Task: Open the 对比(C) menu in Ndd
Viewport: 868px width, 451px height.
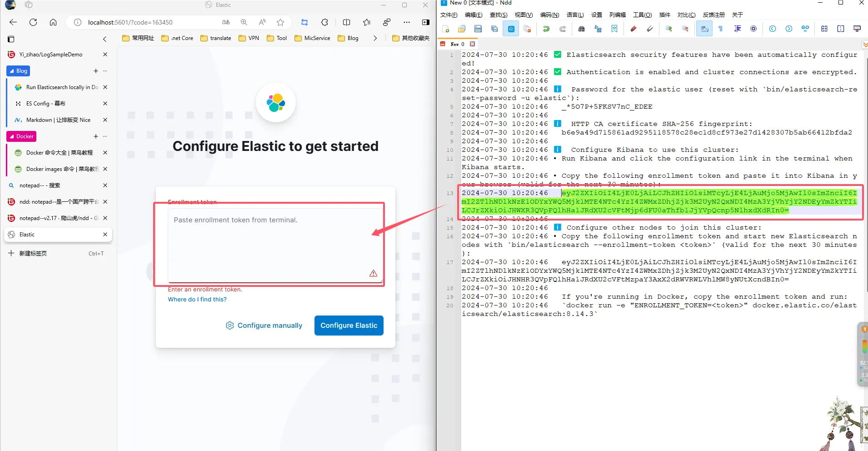Action: tap(686, 15)
